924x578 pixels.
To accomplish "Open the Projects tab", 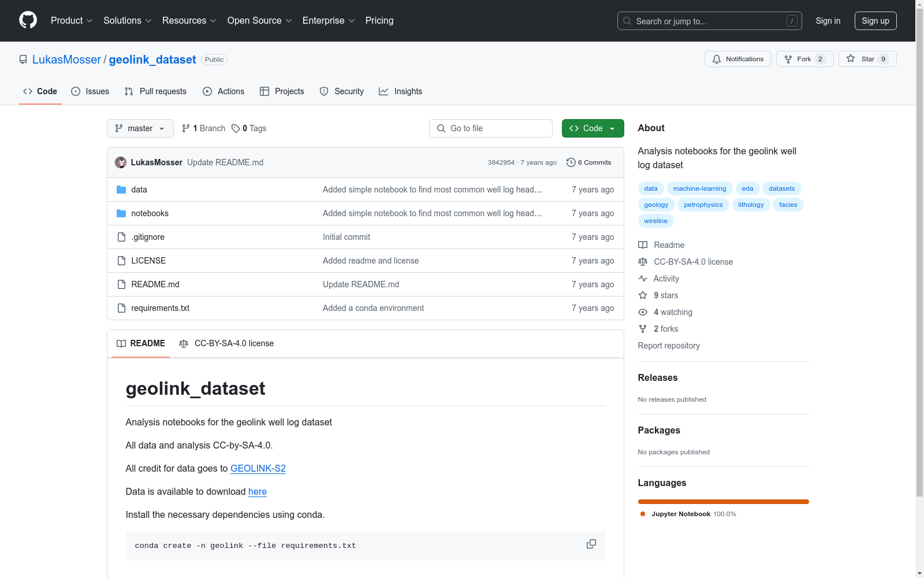I will (x=282, y=91).
